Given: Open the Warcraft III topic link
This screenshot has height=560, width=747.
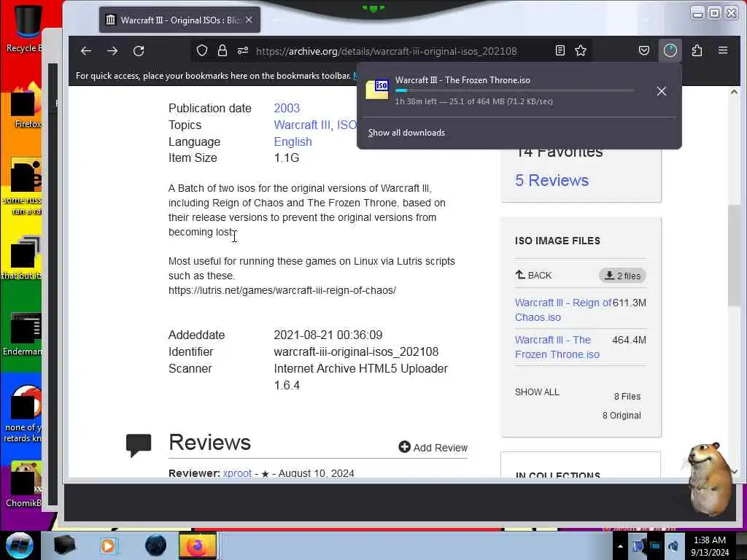Looking at the screenshot, I should [302, 125].
